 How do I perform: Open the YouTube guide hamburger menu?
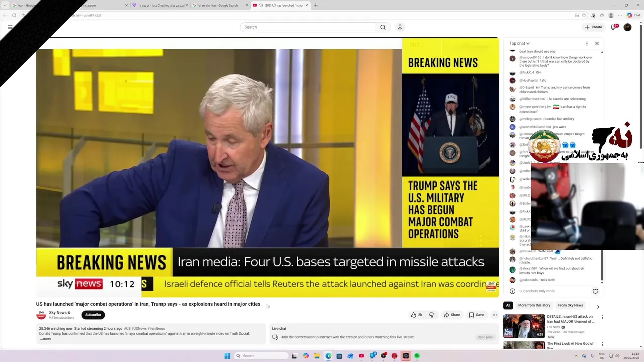point(10,27)
